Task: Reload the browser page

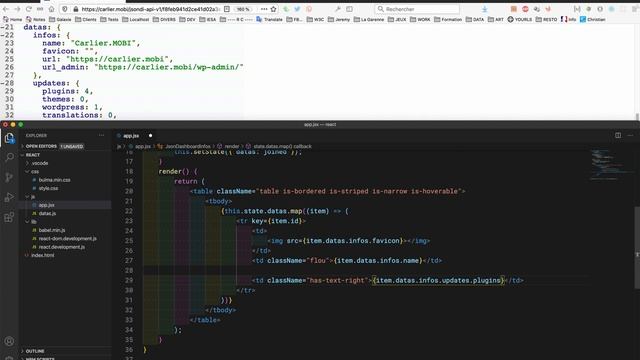Action: tap(29, 9)
